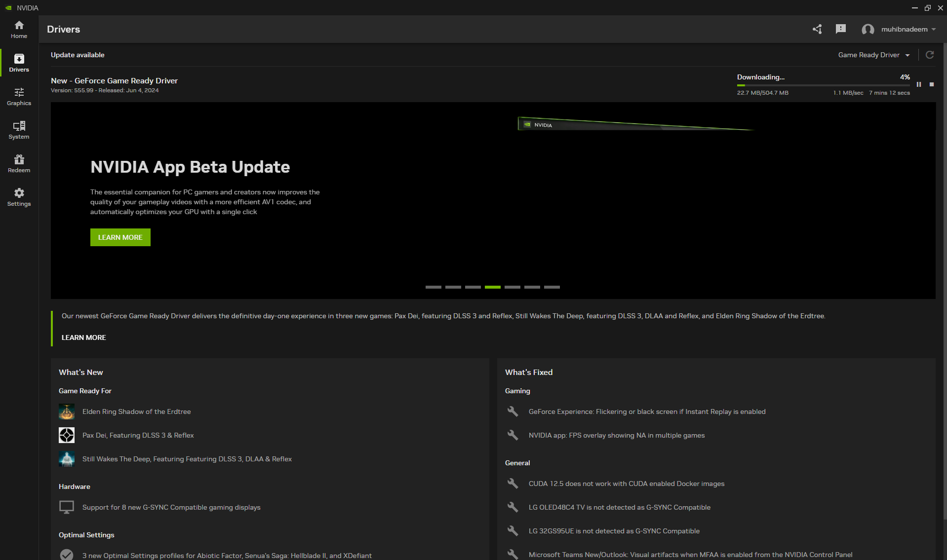This screenshot has width=947, height=560.
Task: Click 'GeForce Experience: Flickering or black screen' entry
Action: click(647, 411)
